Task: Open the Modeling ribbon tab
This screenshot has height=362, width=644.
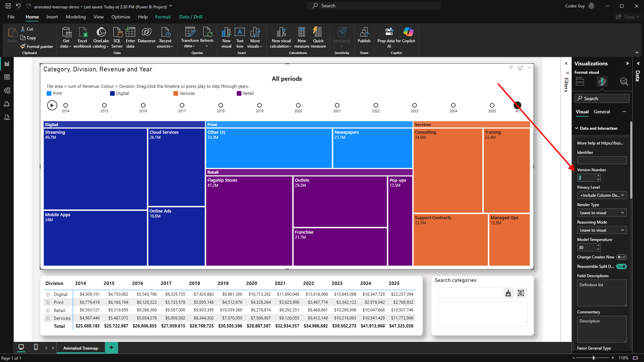Action: [x=76, y=17]
